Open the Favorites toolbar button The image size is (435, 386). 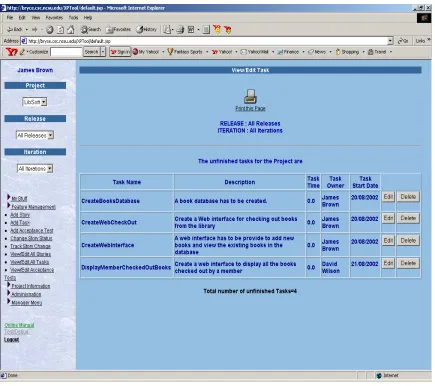(118, 30)
